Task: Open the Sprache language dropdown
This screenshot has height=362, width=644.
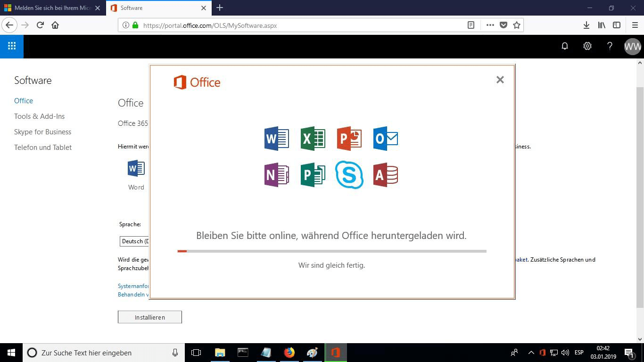Action: [134, 241]
